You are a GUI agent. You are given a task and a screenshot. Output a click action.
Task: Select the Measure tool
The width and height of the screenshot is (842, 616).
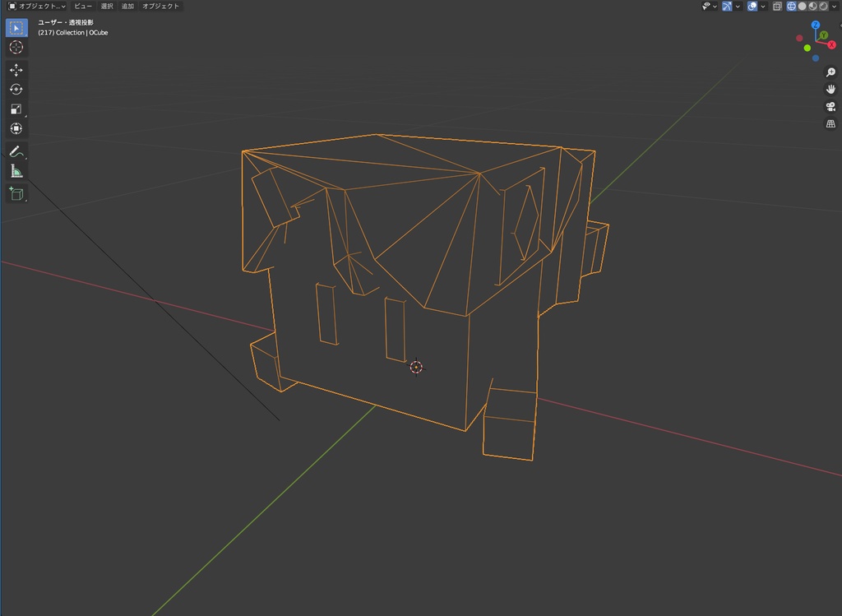16,171
